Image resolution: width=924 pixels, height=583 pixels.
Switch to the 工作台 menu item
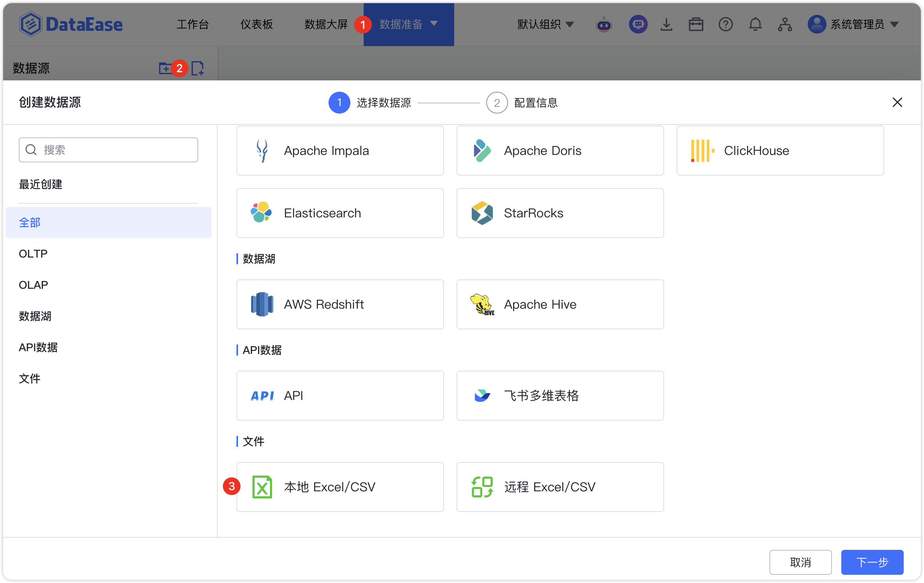coord(193,24)
